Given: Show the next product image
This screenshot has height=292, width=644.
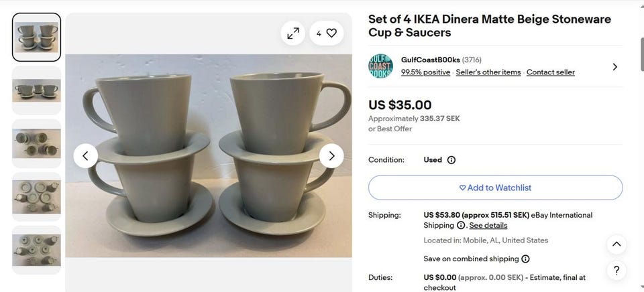Looking at the screenshot, I should point(331,156).
